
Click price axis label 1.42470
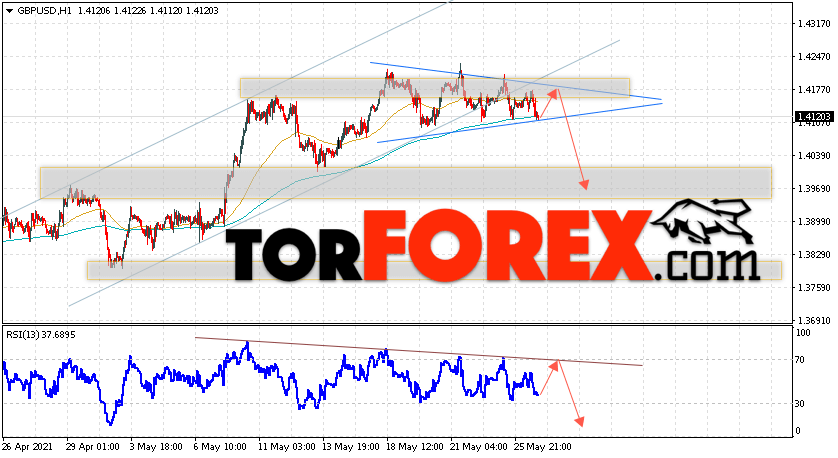point(814,57)
